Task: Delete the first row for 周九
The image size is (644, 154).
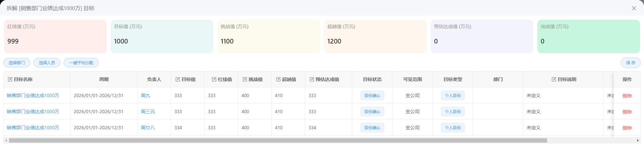Action: click(x=627, y=95)
